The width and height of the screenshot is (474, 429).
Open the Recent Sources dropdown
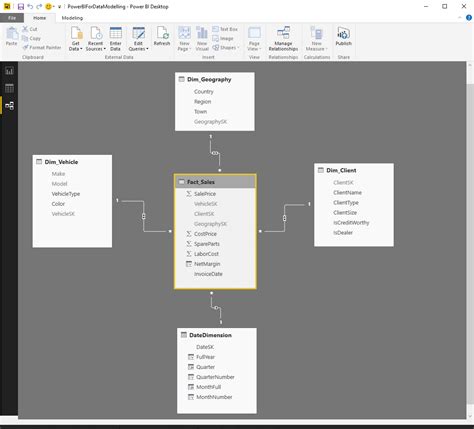pyautogui.click(x=95, y=39)
